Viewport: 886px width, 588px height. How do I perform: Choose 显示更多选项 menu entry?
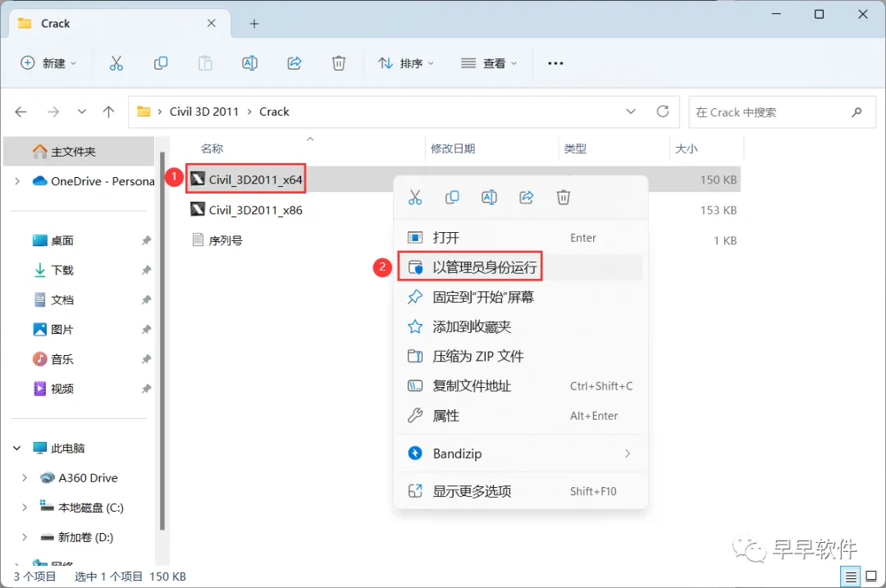pyautogui.click(x=520, y=491)
